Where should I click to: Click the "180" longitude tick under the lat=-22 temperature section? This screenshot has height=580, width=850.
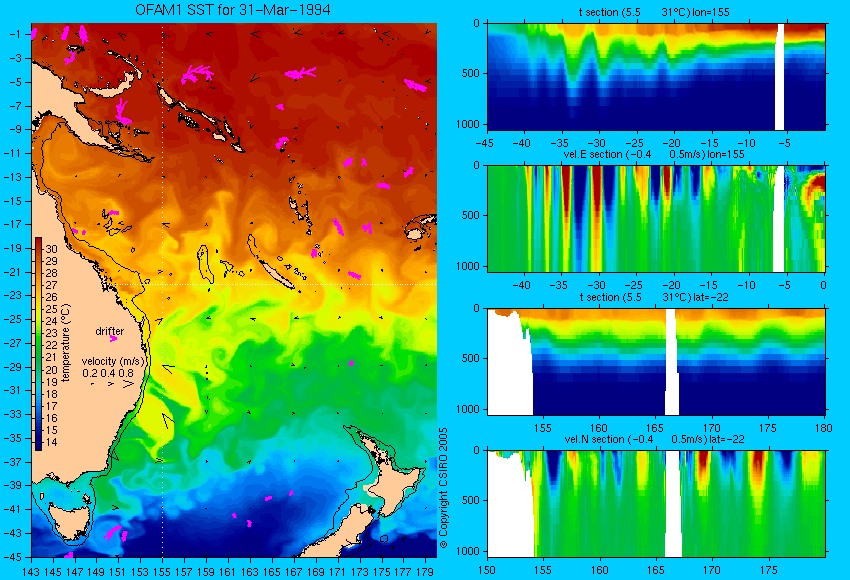pos(823,428)
